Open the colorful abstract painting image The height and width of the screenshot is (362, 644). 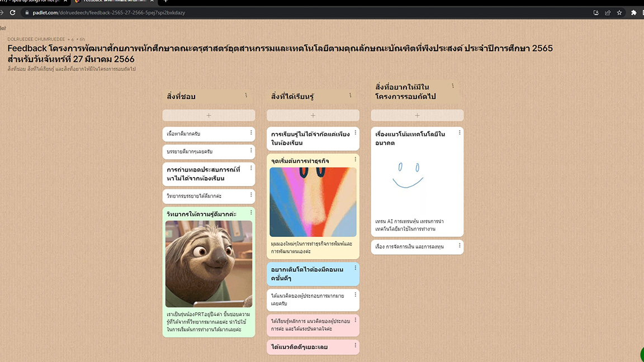pos(313,202)
